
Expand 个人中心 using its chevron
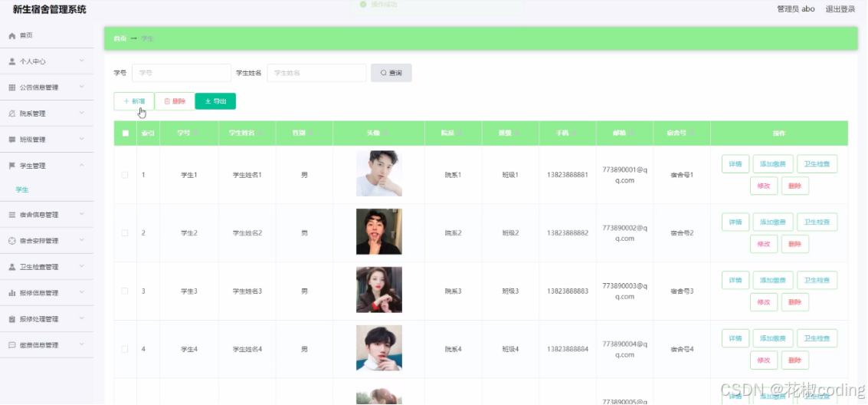82,61
